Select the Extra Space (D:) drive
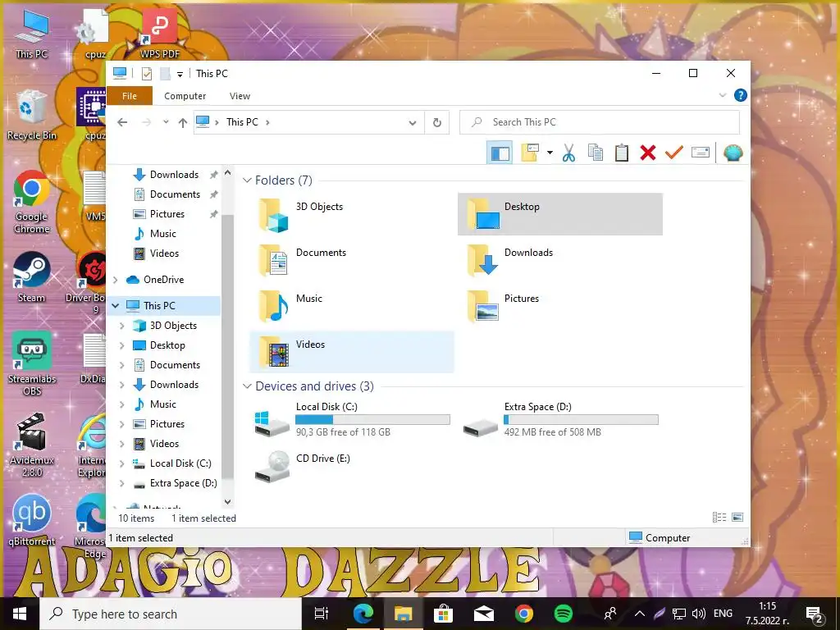Screen dimensions: 840x630 (x=560, y=419)
